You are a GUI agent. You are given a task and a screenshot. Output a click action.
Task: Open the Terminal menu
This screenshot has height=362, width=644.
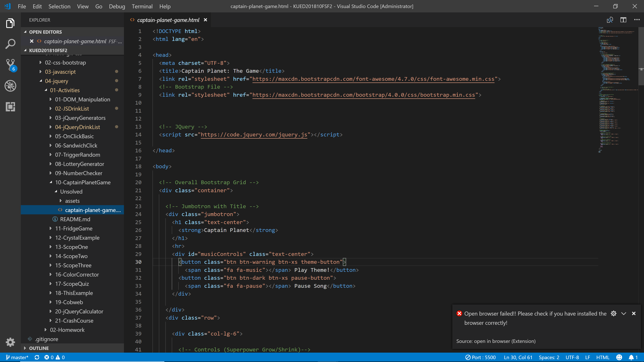(x=142, y=7)
